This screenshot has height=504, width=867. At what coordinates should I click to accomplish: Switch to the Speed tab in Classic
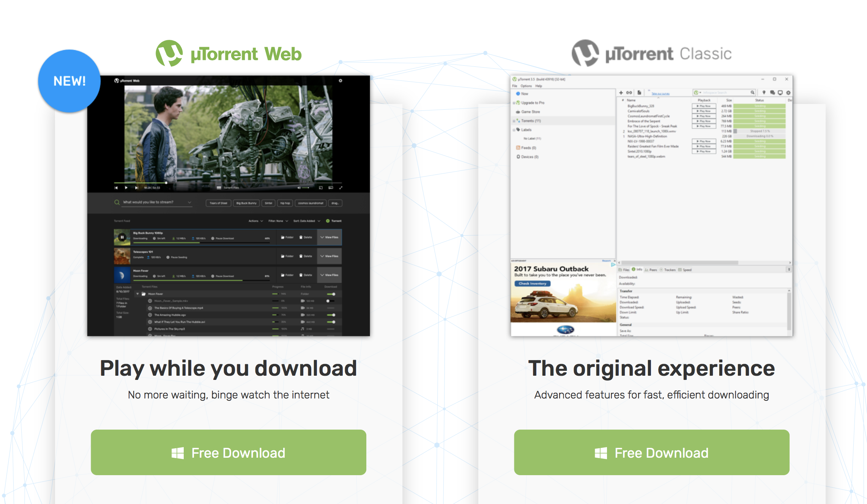click(x=685, y=270)
